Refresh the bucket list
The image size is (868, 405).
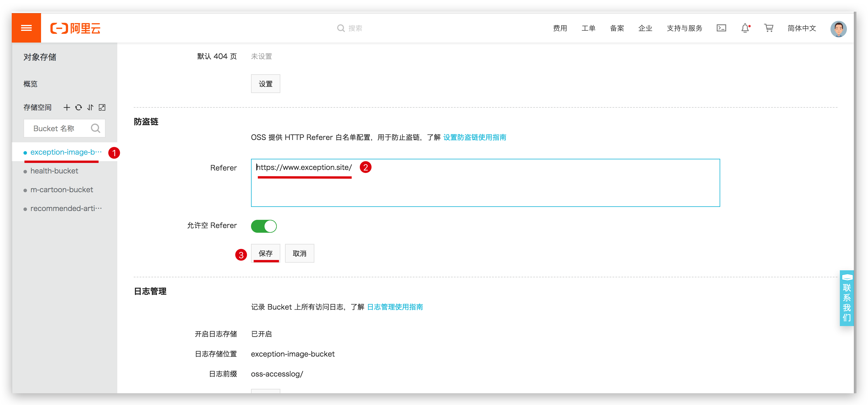tap(79, 108)
